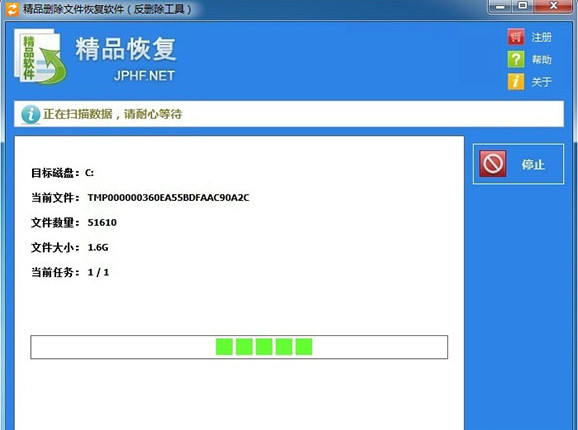The height and width of the screenshot is (430, 578).
Task: Select the current file name TMP000000360EA55BDFAAC90A2C
Action: (x=168, y=198)
